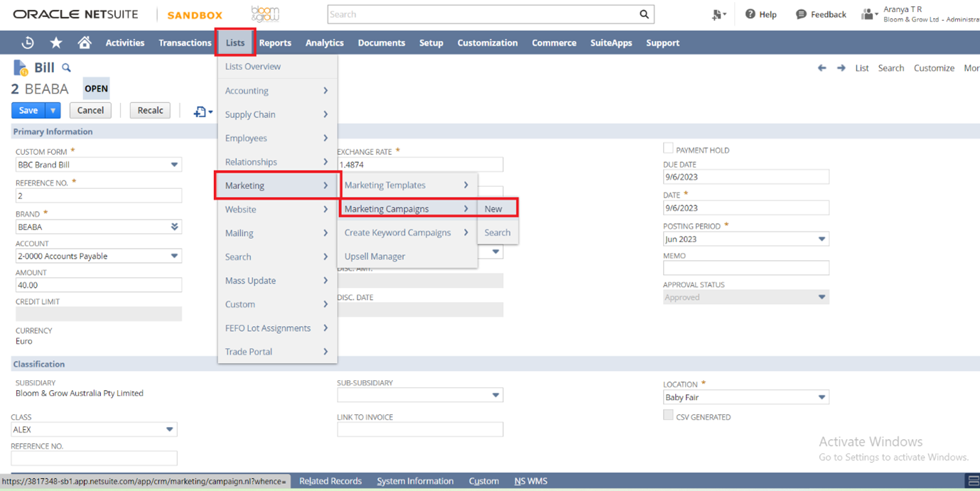Click the Memo input field
The image size is (980, 491).
coord(745,268)
